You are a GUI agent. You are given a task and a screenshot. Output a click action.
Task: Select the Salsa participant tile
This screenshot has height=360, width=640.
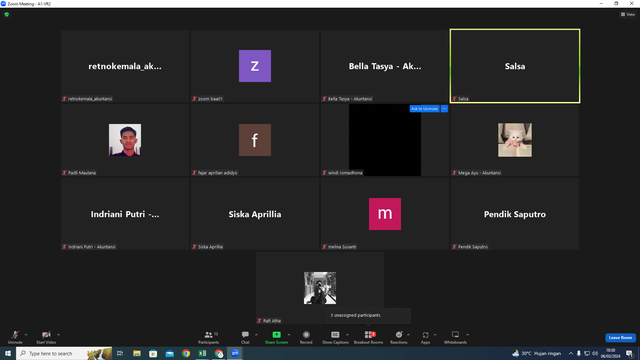coord(515,66)
